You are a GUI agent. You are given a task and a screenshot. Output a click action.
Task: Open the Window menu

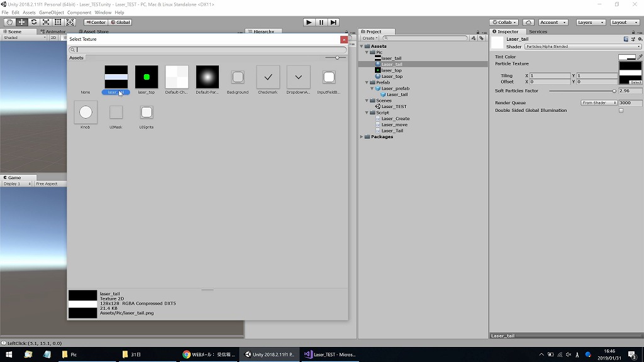(x=103, y=13)
